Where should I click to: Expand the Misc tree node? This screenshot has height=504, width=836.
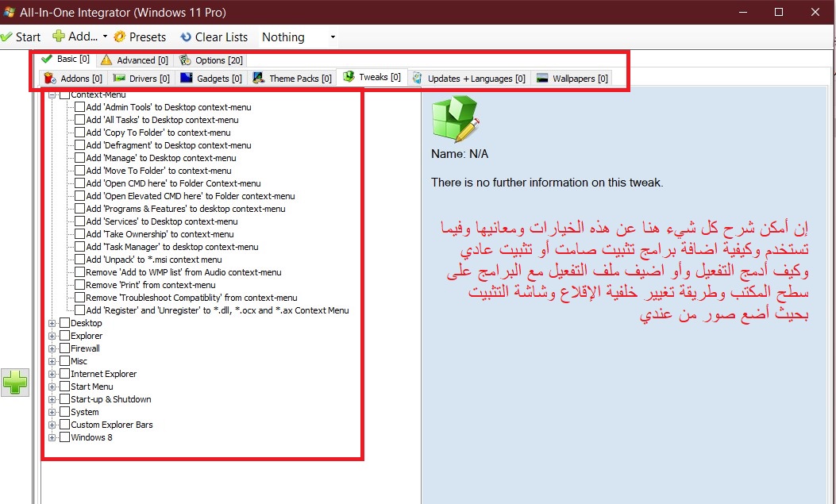click(x=52, y=361)
